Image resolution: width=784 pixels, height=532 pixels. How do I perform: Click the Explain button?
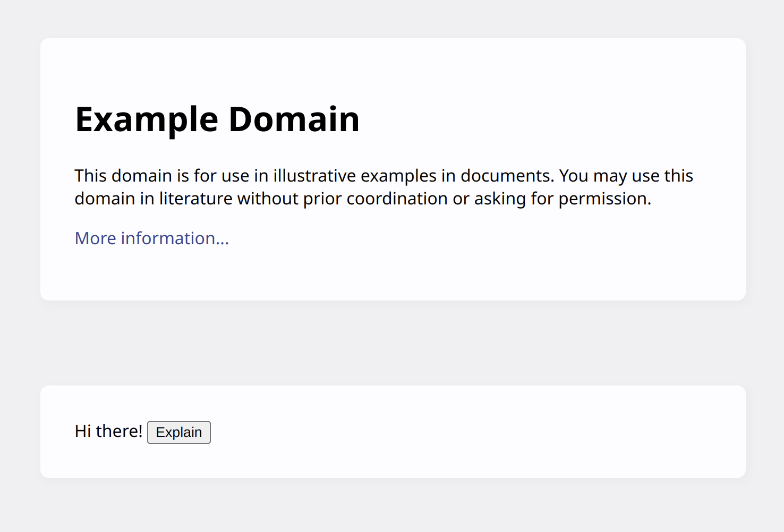pos(178,432)
